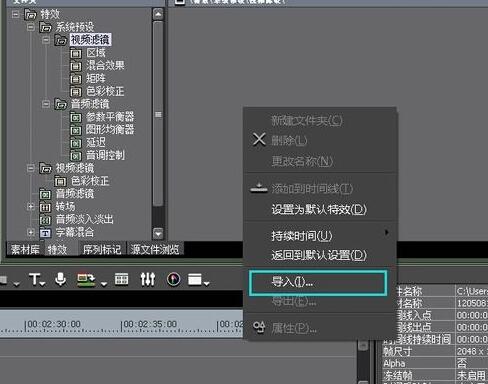Click the 特效 root folder icon
Image resolution: width=488 pixels, height=384 pixels.
tap(30, 14)
